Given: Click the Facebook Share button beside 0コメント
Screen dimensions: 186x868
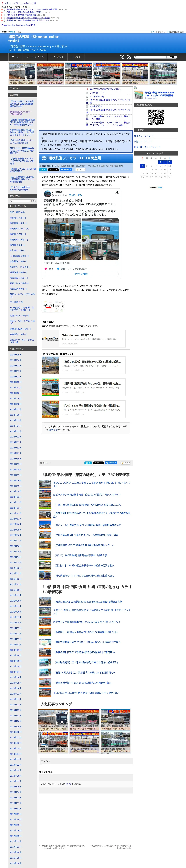Looking at the screenshot, I should click(111, 463).
